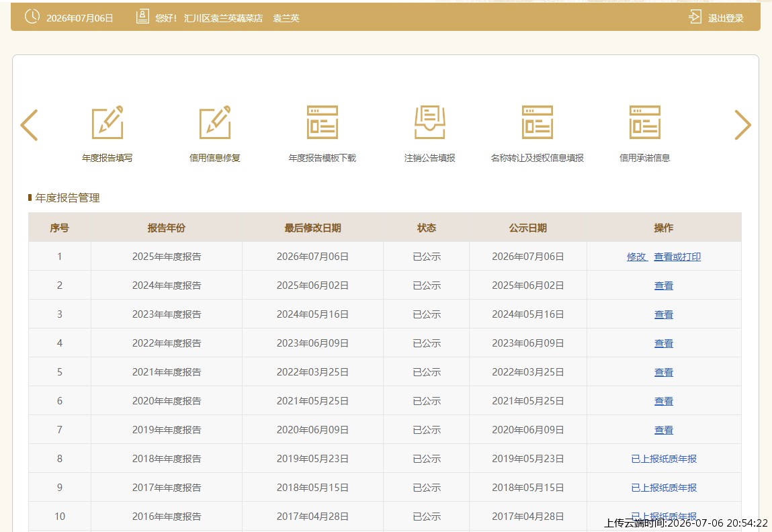Click the clock icon beside the date

coord(32,16)
